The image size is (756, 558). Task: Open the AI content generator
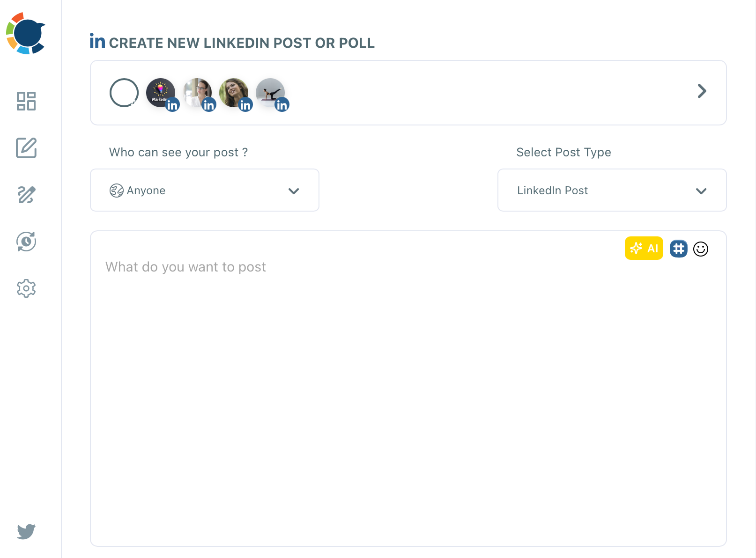click(x=644, y=249)
